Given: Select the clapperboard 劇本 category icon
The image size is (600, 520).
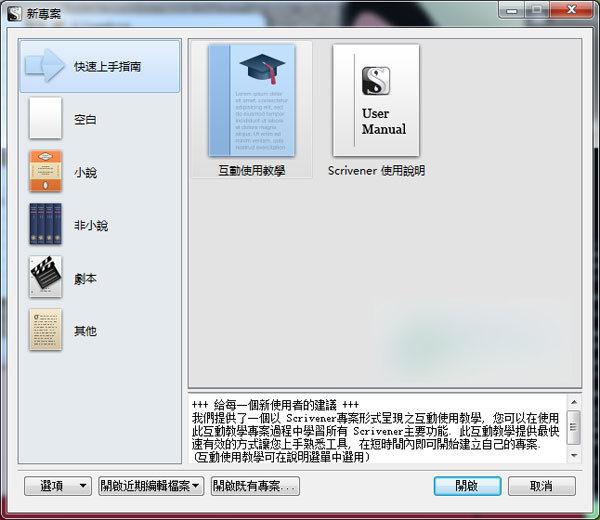Looking at the screenshot, I should [45, 278].
